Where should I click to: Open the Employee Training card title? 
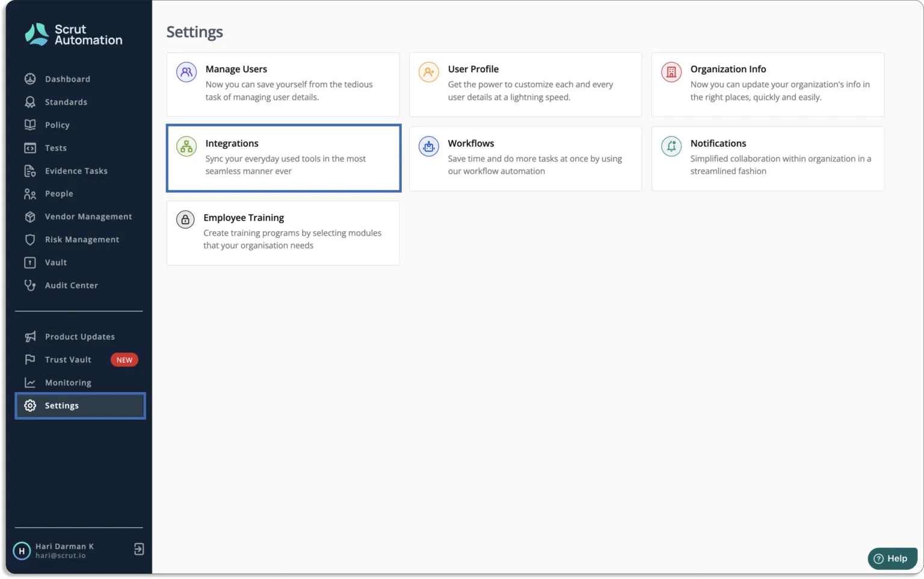[x=244, y=218]
